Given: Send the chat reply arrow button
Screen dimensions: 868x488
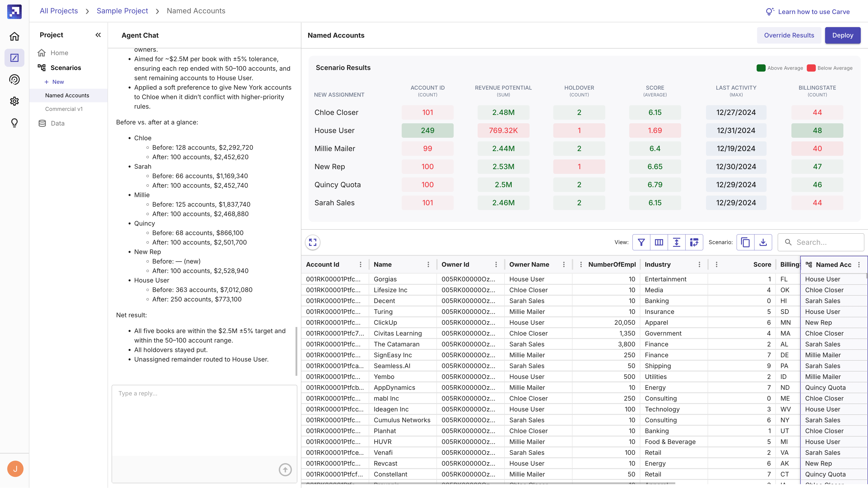Looking at the screenshot, I should pyautogui.click(x=285, y=469).
